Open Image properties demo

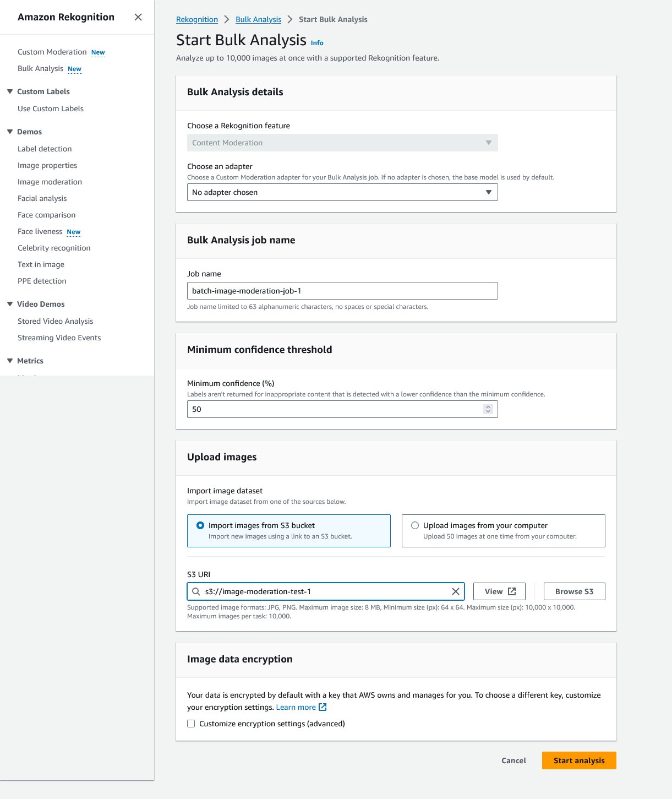(x=47, y=165)
